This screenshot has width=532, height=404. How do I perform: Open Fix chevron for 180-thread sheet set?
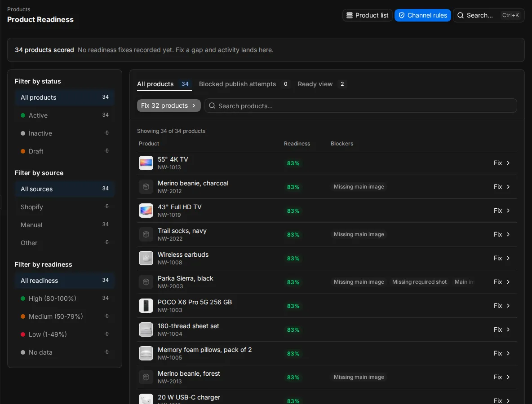508,329
